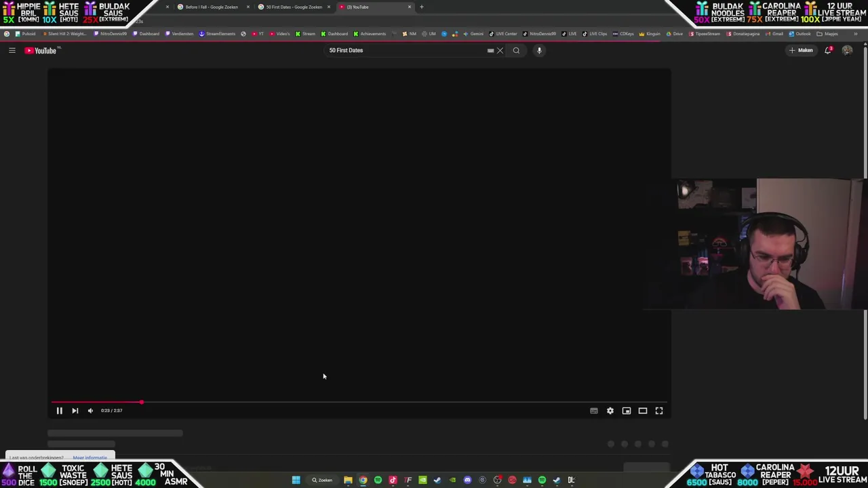The image size is (868, 488).
Task: Open the on-screen keyboard in search
Action: [x=490, y=50]
